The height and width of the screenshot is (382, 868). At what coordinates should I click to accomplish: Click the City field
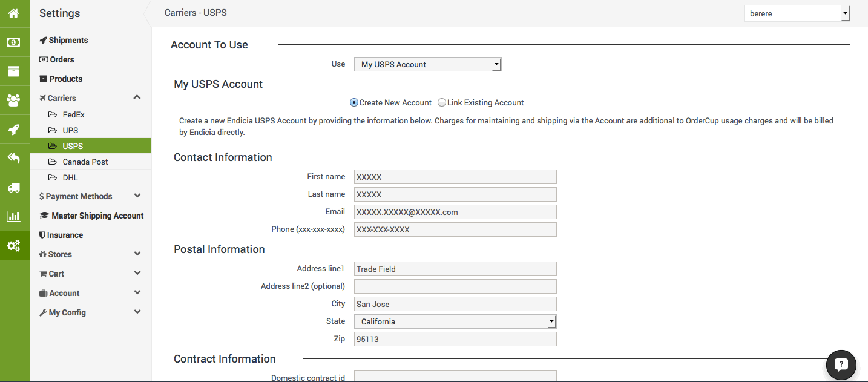point(455,304)
